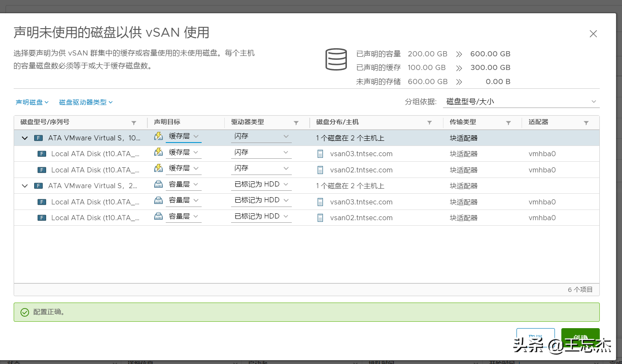This screenshot has height=364, width=622.
Task: Open 容量层 claim dropdown for 2... group
Action: [x=184, y=184]
